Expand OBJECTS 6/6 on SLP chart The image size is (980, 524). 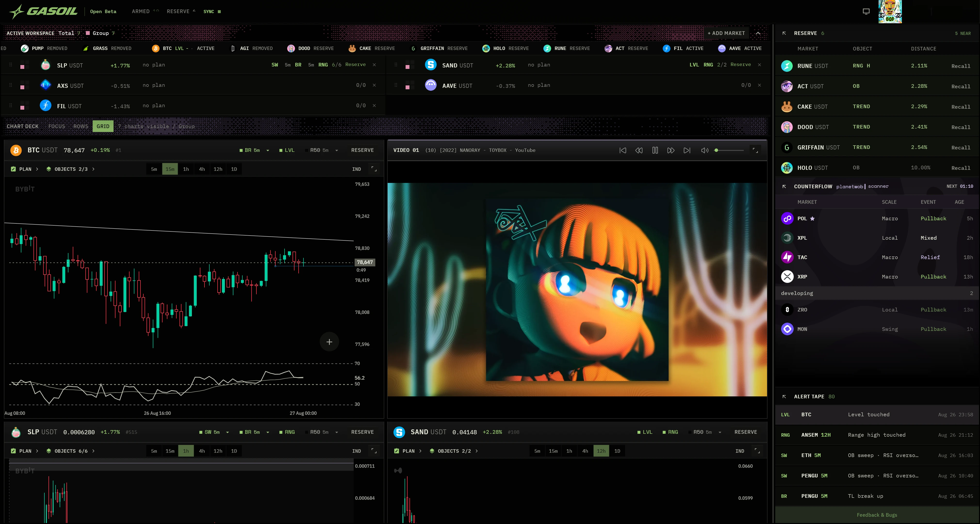coord(70,451)
